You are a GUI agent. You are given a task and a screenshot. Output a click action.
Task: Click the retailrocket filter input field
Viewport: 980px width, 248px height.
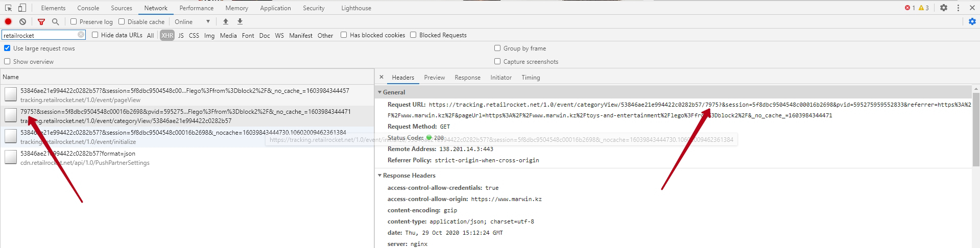click(x=40, y=35)
